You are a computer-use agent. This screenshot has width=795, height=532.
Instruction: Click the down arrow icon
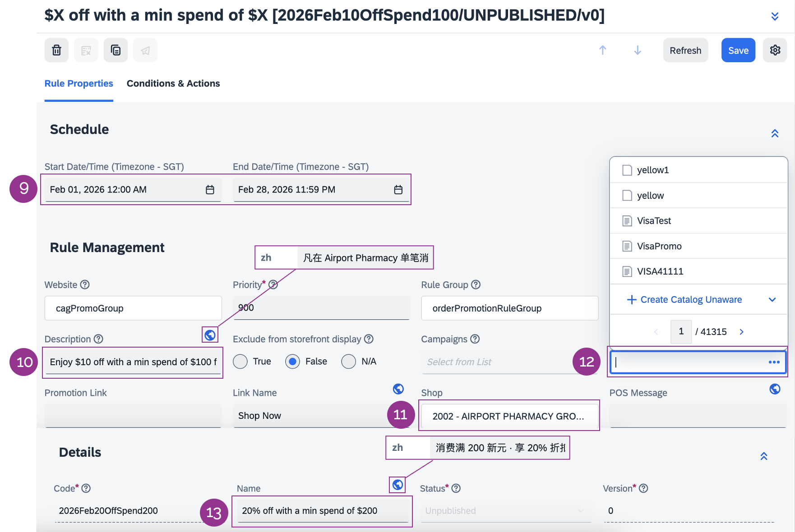[637, 50]
